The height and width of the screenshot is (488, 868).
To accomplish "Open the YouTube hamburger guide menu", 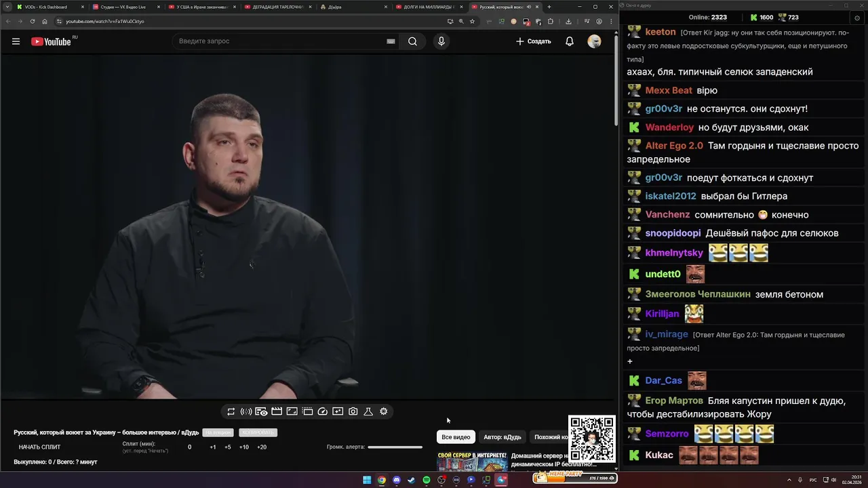I will point(16,41).
